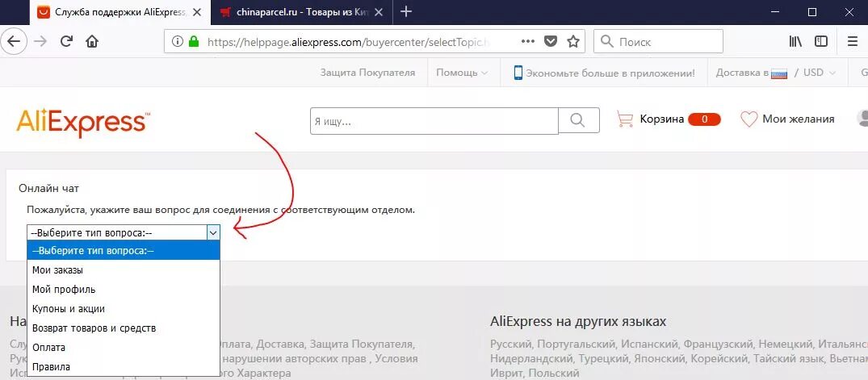This screenshot has width=868, height=380.
Task: Click the wishlist heart icon
Action: tap(749, 119)
